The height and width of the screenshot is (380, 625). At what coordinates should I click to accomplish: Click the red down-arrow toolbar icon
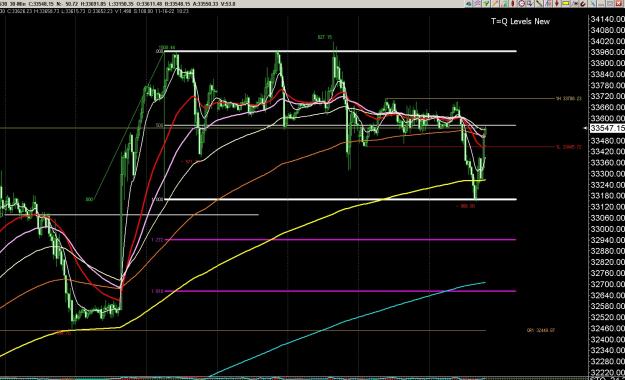(x=556, y=4)
